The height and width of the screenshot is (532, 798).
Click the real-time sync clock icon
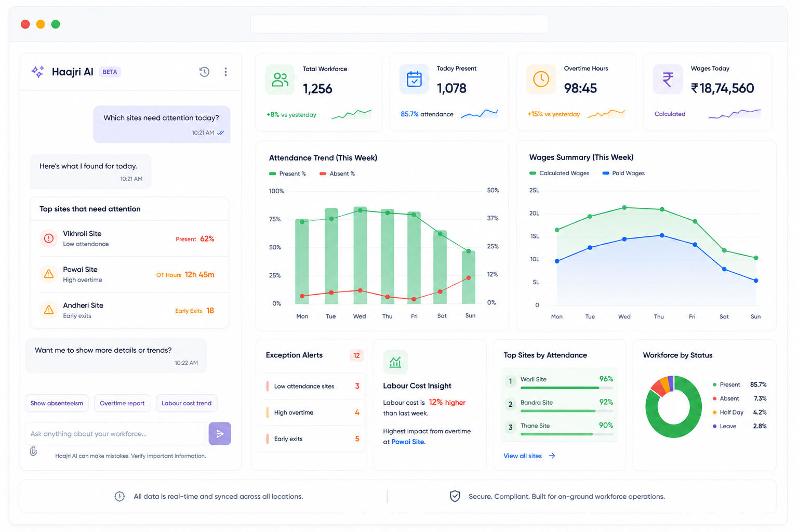coord(119,496)
